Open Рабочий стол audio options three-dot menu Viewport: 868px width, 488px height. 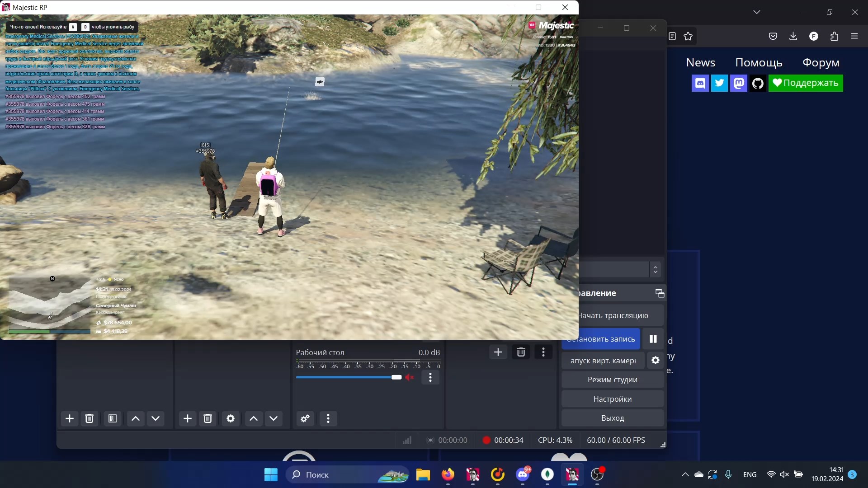pos(430,377)
